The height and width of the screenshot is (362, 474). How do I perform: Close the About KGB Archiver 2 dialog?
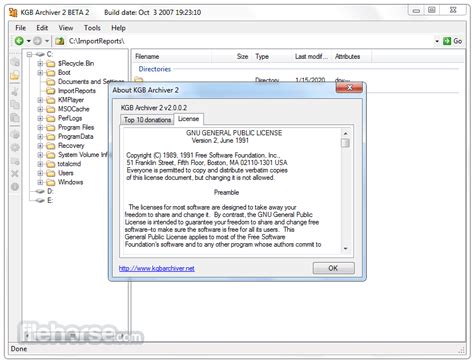click(x=349, y=88)
